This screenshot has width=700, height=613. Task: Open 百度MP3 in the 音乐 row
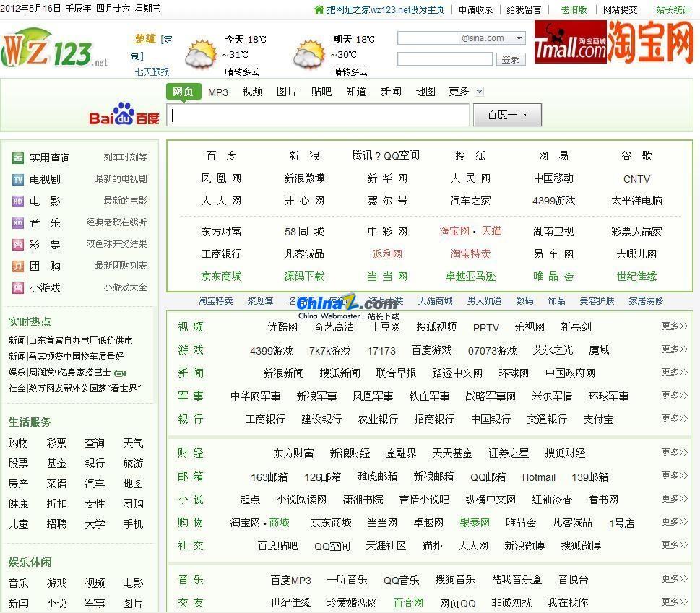290,581
